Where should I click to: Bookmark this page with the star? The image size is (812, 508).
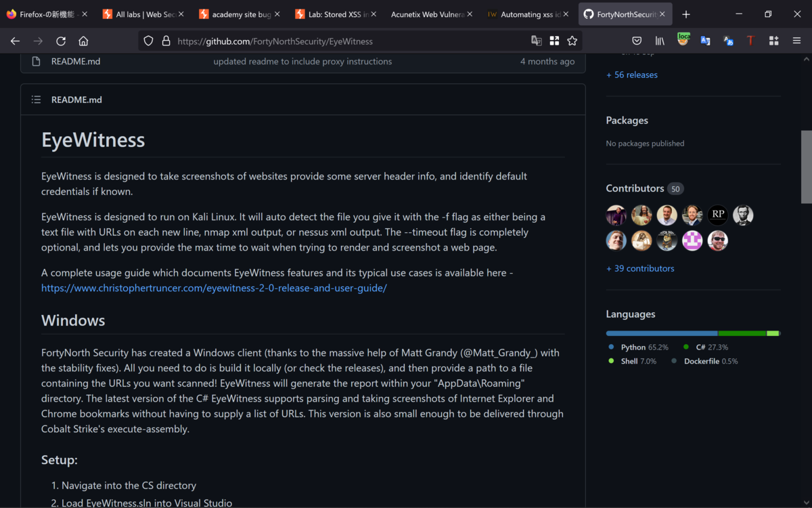coord(572,41)
